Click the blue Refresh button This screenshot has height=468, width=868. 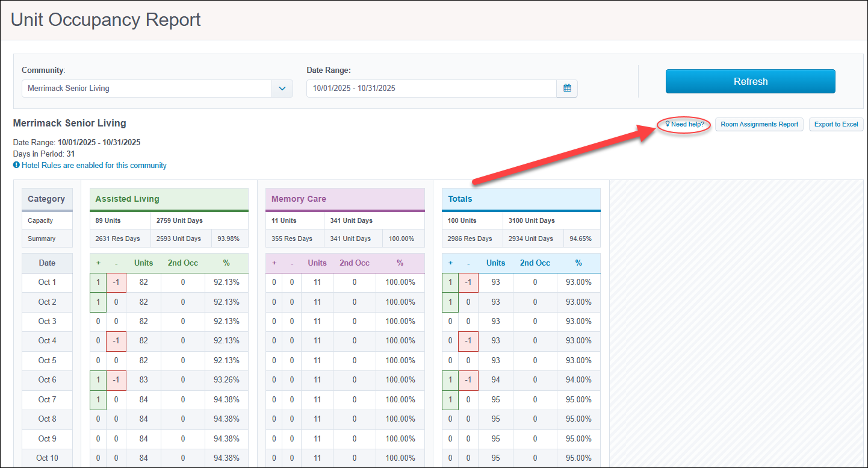751,81
